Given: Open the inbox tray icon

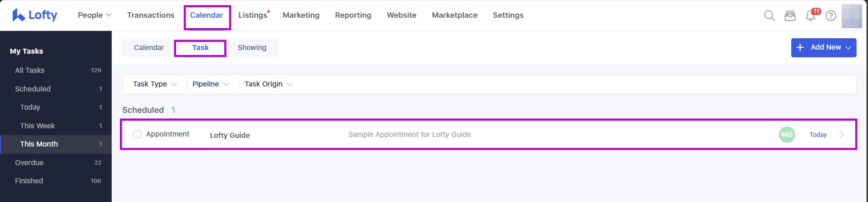Looking at the screenshot, I should tap(790, 15).
